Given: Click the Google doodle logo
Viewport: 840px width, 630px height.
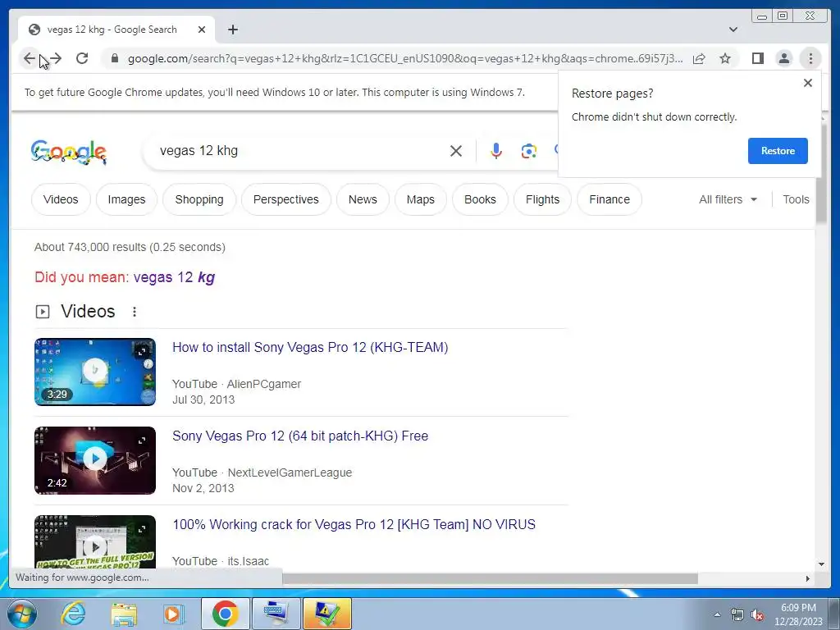Looking at the screenshot, I should [x=69, y=152].
